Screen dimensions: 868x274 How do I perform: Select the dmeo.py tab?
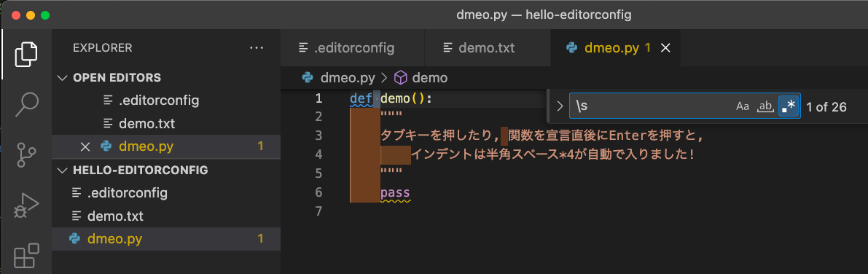pos(616,48)
